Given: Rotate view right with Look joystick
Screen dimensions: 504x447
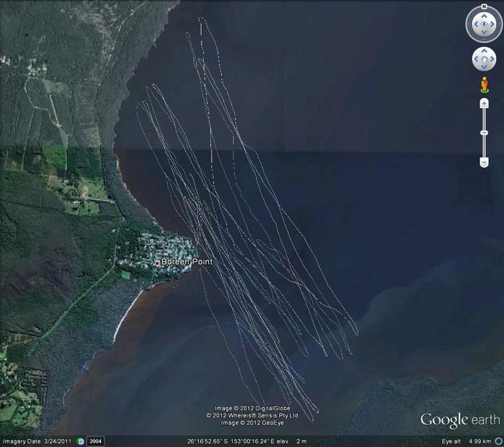Looking at the screenshot, I should coord(493,24).
